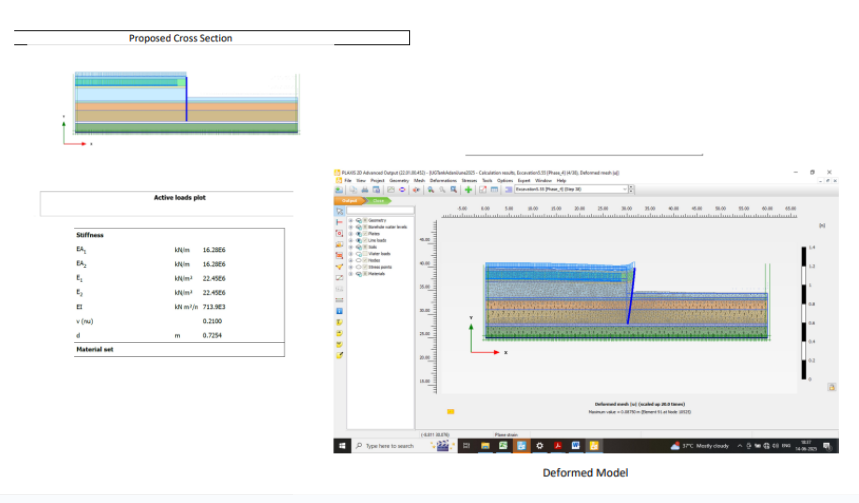The image size is (859, 503).
Task: Click the Windows taskbar search box
Action: [388, 445]
